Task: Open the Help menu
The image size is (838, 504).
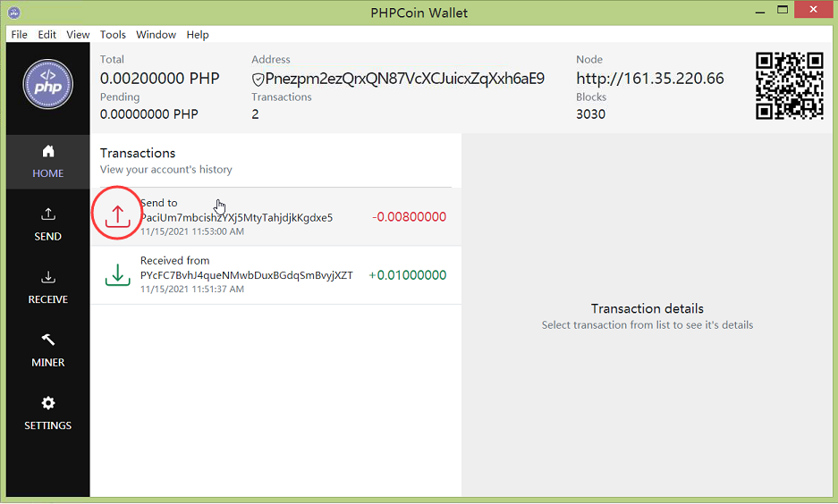Action: [198, 35]
